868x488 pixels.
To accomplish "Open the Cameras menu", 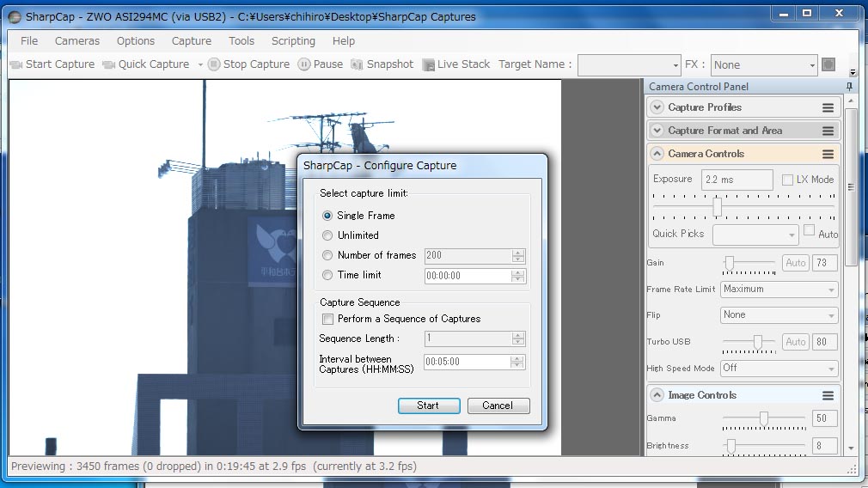I will (x=77, y=41).
